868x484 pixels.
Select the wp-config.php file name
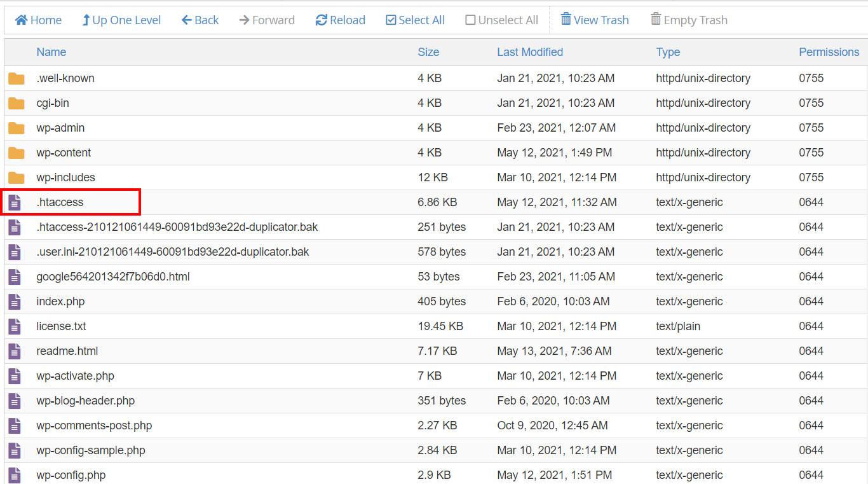(x=71, y=475)
